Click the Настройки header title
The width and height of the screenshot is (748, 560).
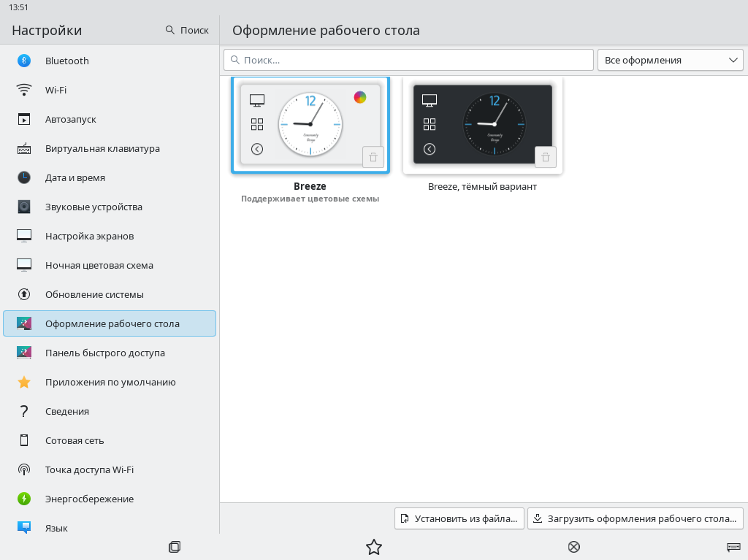pyautogui.click(x=47, y=30)
